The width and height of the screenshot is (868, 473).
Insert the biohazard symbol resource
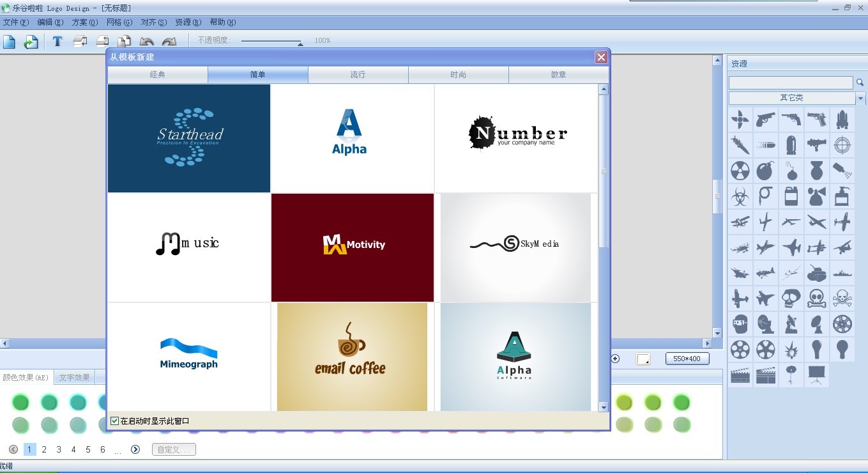740,196
